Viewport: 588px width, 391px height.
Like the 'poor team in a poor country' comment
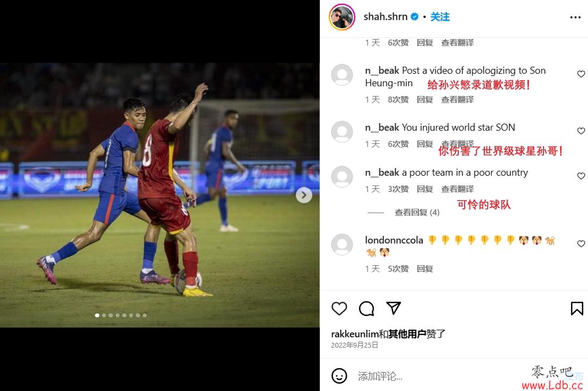click(x=581, y=176)
